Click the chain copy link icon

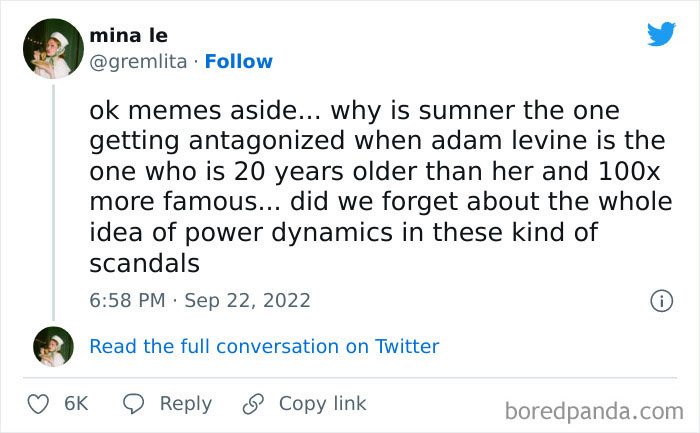pos(254,404)
